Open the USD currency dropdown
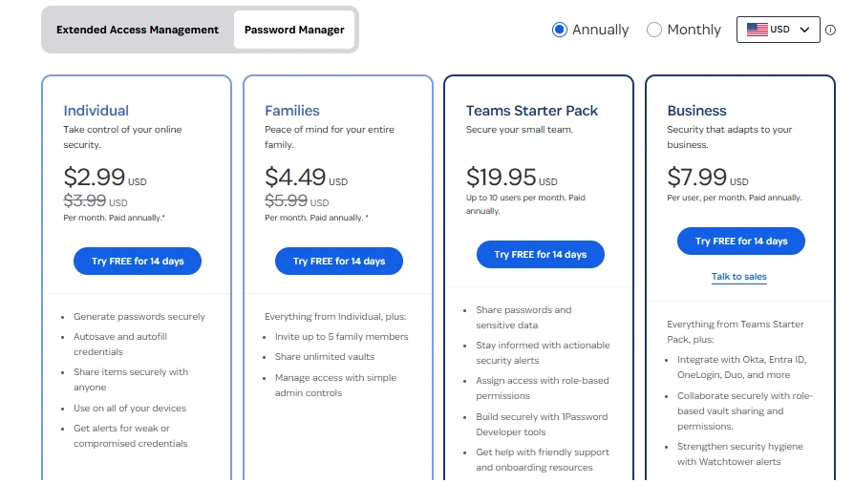The image size is (854, 504). [x=779, y=30]
